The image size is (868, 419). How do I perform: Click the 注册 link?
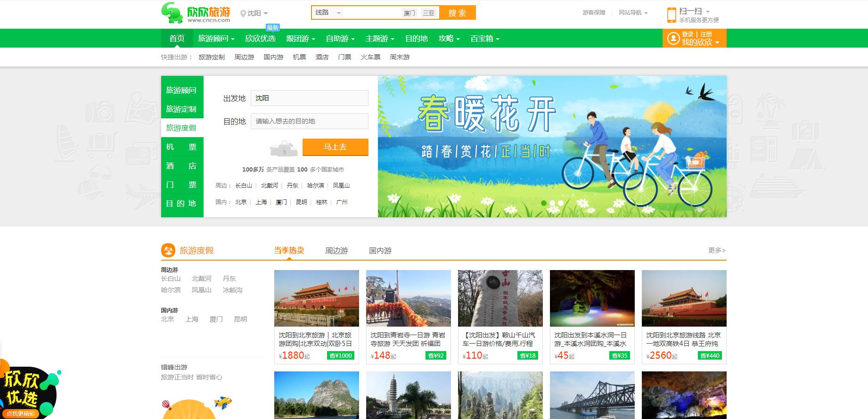(x=706, y=34)
